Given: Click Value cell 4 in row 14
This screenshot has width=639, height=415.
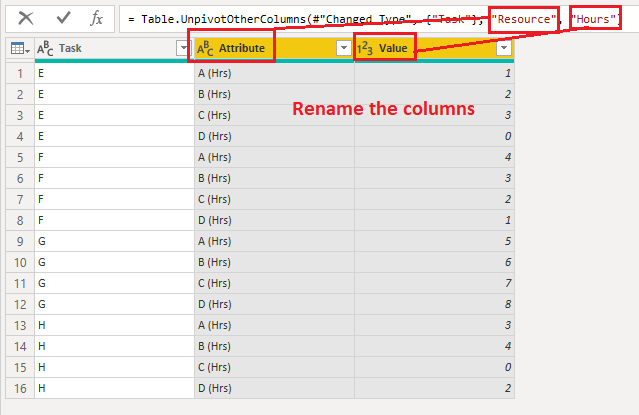Looking at the screenshot, I should click(x=434, y=346).
